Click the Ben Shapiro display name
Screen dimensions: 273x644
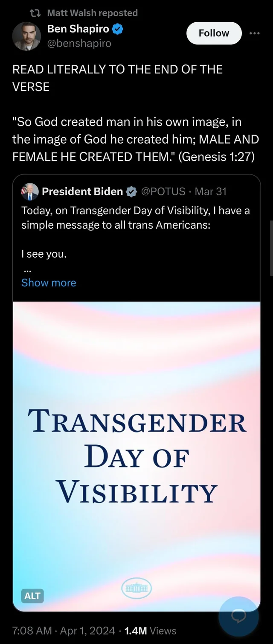78,29
